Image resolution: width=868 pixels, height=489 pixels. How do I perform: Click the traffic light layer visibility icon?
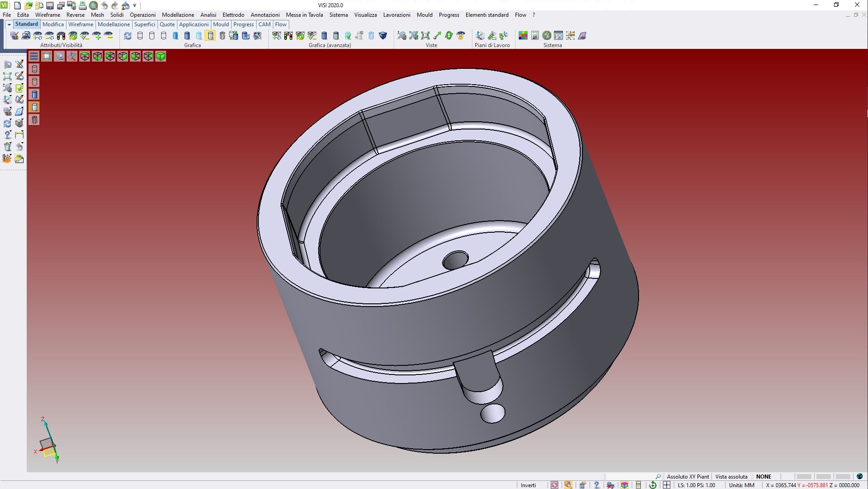(x=61, y=36)
